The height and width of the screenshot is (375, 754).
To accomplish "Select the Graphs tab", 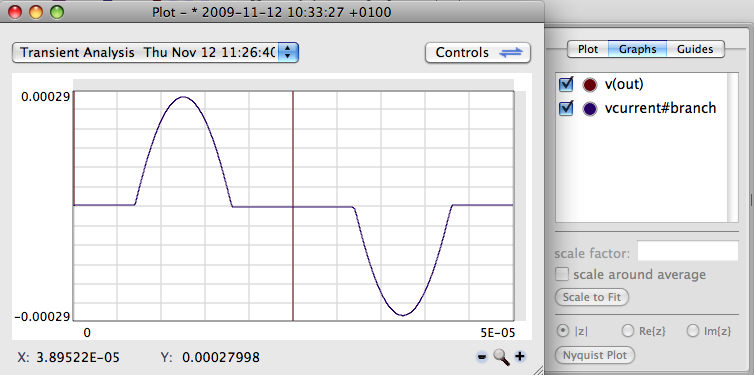I will click(x=638, y=49).
